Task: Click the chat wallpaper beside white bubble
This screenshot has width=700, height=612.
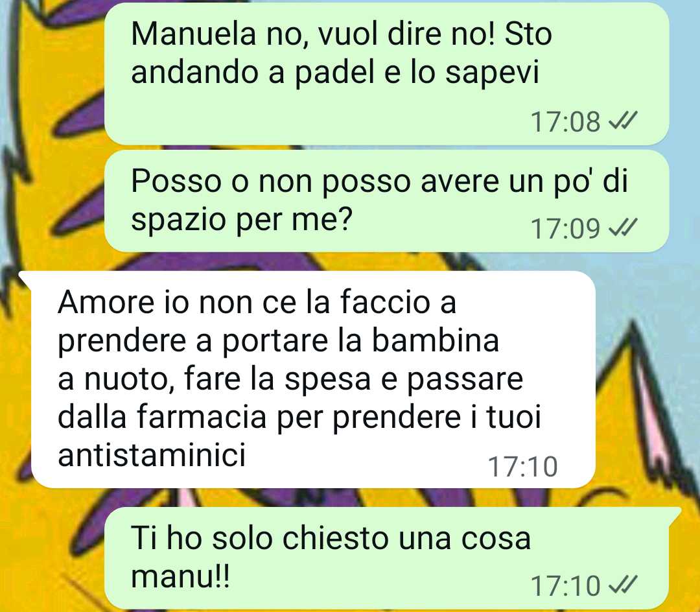Action: [x=647, y=379]
